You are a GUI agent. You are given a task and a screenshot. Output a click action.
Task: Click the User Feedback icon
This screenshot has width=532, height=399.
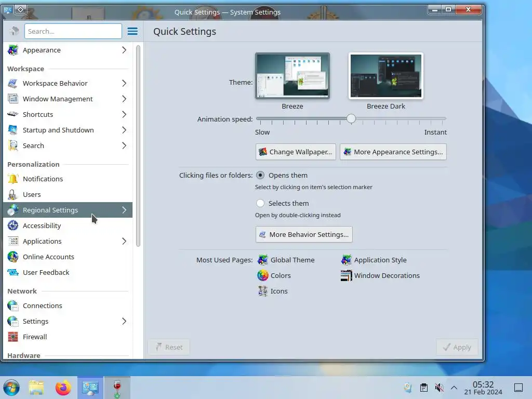point(13,272)
